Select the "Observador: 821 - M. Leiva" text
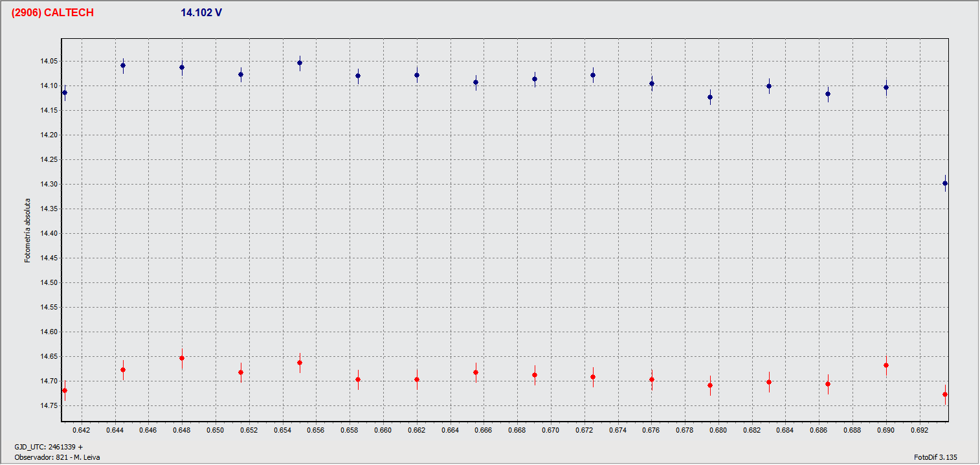Viewport: 980px width, 465px height. tap(57, 457)
